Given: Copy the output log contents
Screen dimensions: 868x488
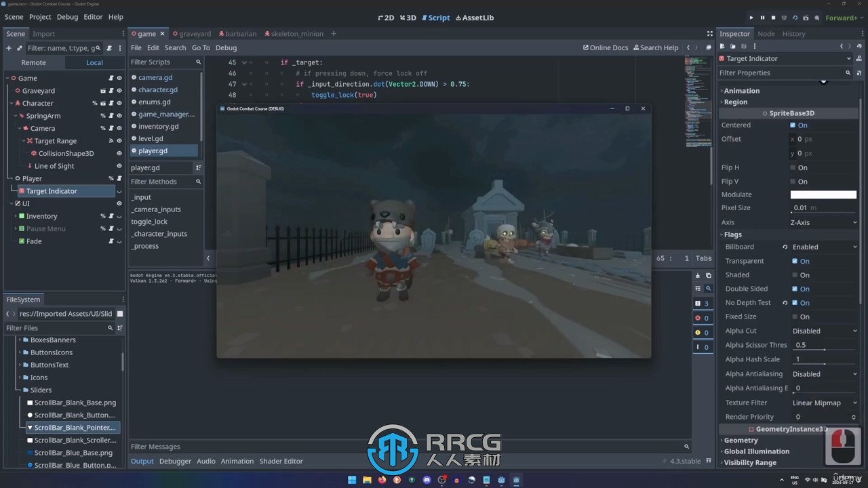Looking at the screenshot, I should pyautogui.click(x=709, y=276).
